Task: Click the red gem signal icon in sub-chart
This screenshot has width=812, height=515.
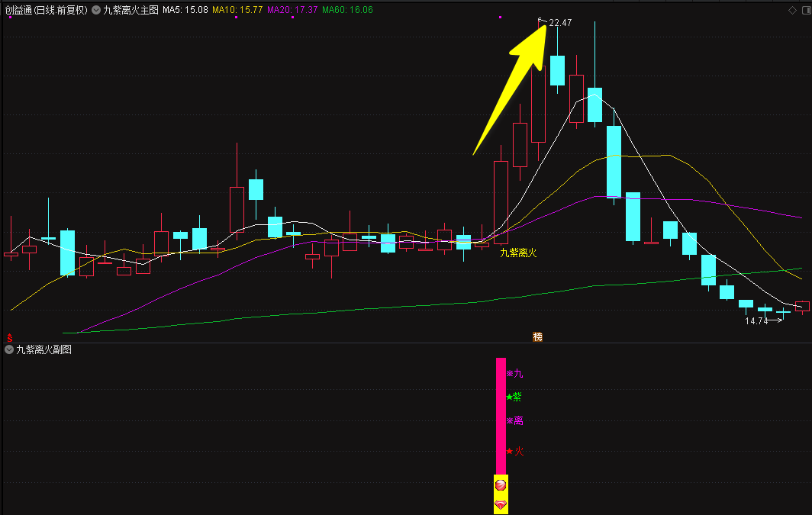Action: click(501, 504)
